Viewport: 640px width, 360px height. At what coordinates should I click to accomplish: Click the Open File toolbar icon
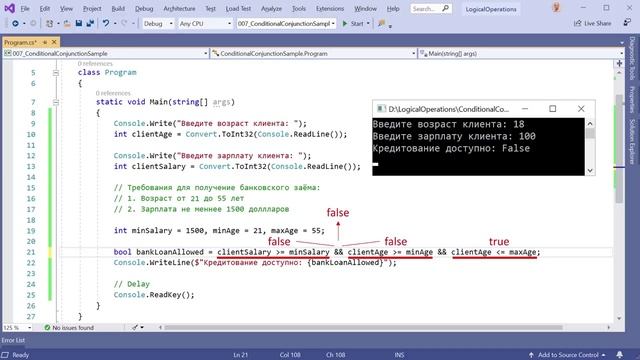pos(67,24)
